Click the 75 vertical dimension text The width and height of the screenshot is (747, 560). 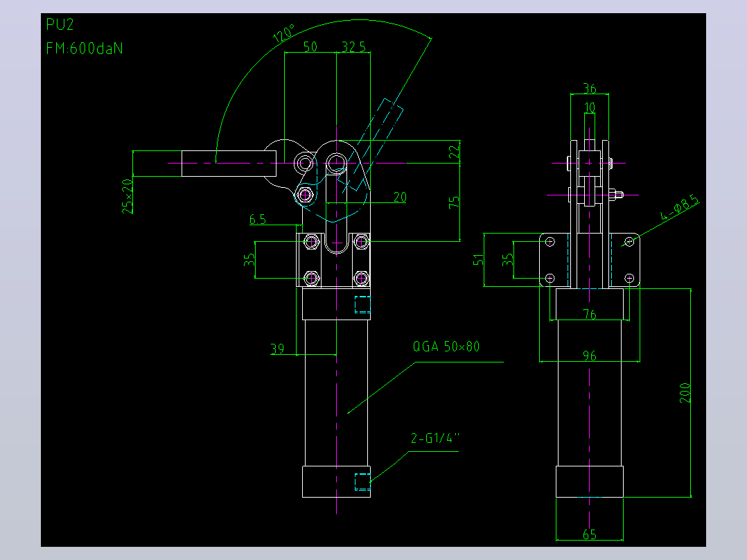pos(455,202)
